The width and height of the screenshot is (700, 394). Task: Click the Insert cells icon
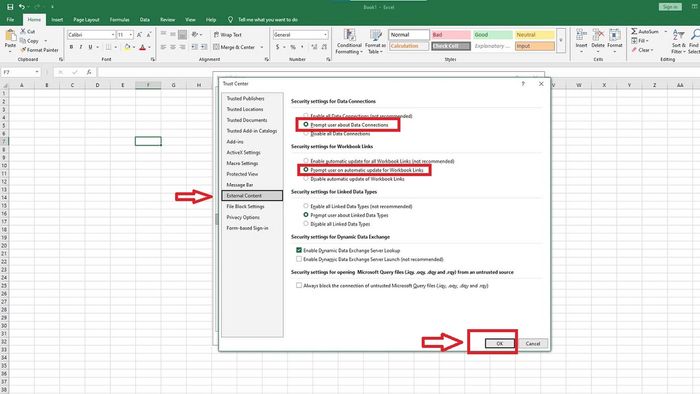coord(581,35)
